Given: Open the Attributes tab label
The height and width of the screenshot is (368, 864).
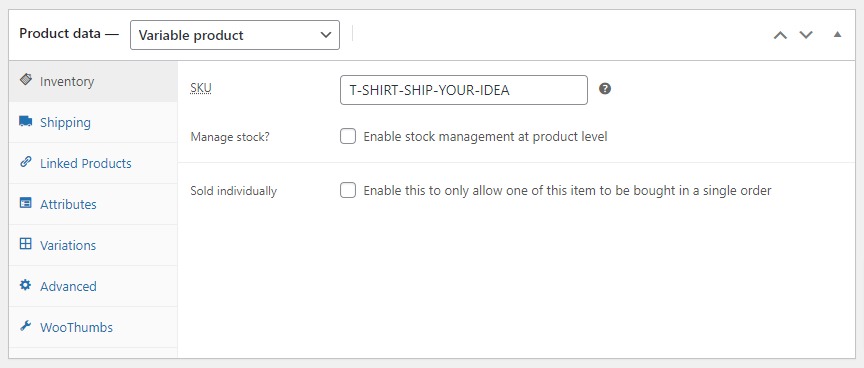Looking at the screenshot, I should [68, 204].
